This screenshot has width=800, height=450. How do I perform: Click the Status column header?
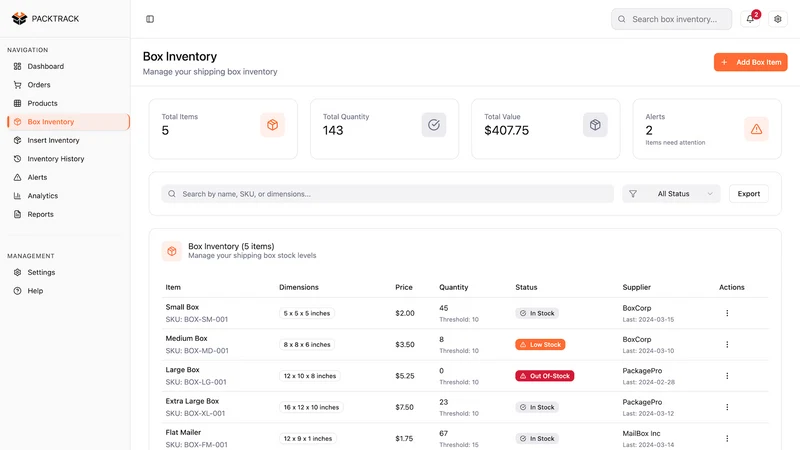[x=526, y=287]
